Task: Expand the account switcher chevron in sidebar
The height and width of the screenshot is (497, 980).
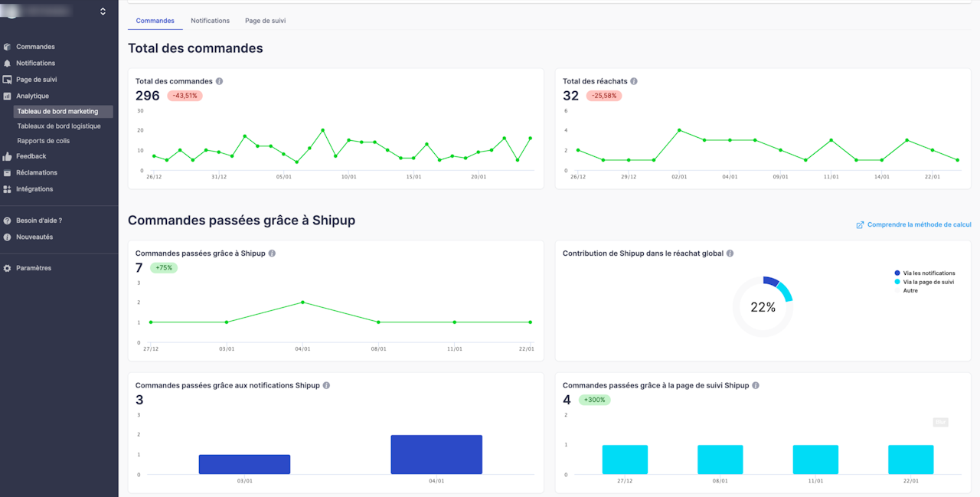Action: click(103, 11)
